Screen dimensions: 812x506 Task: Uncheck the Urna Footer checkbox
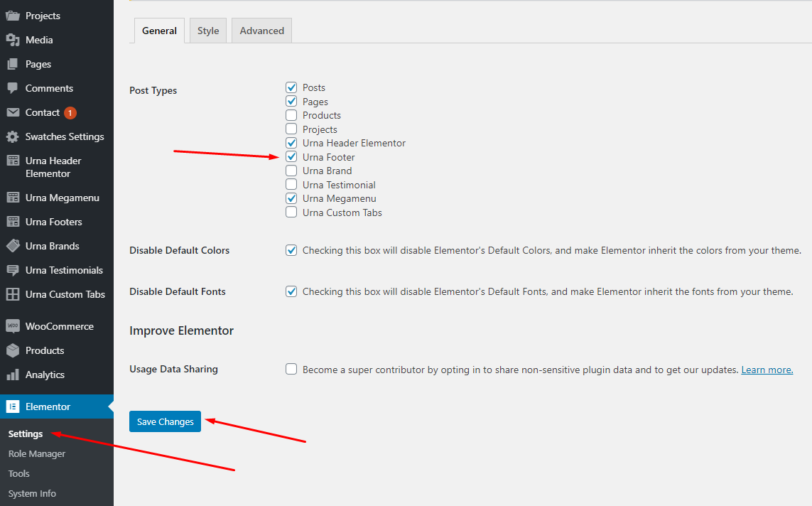291,156
